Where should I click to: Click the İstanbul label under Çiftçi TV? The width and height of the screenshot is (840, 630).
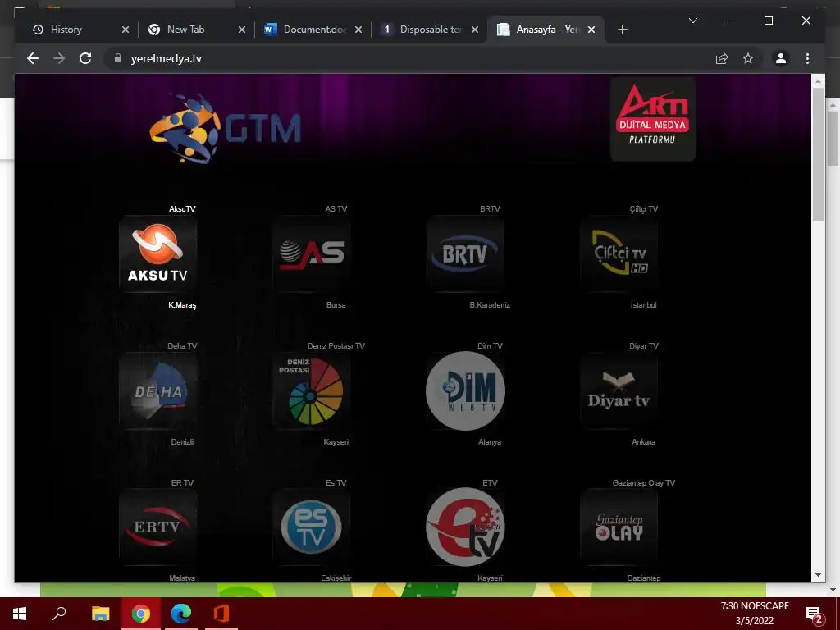[x=643, y=305]
